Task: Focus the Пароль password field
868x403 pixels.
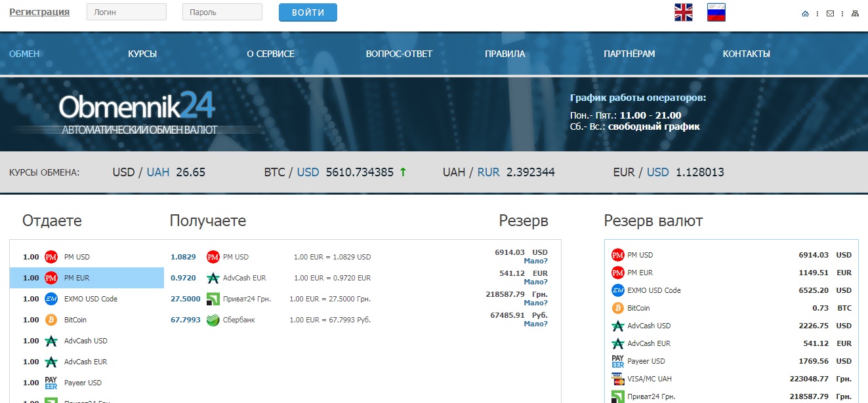Action: pyautogui.click(x=222, y=12)
